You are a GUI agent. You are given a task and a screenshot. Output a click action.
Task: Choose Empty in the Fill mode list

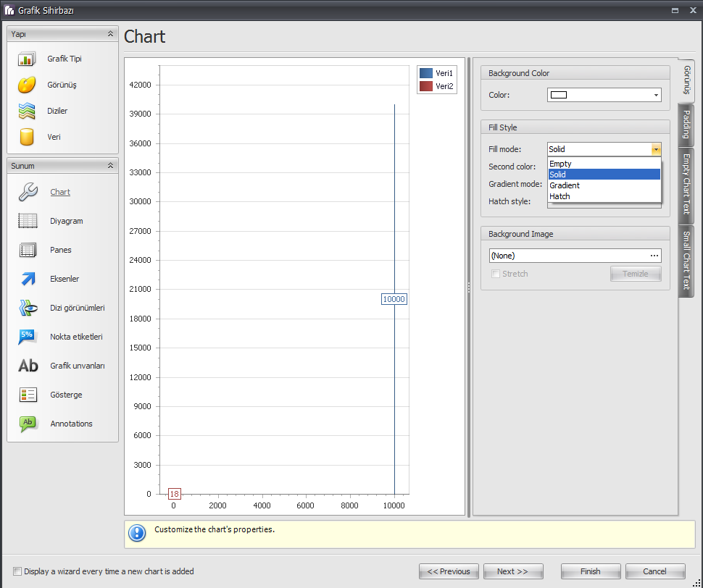point(604,164)
